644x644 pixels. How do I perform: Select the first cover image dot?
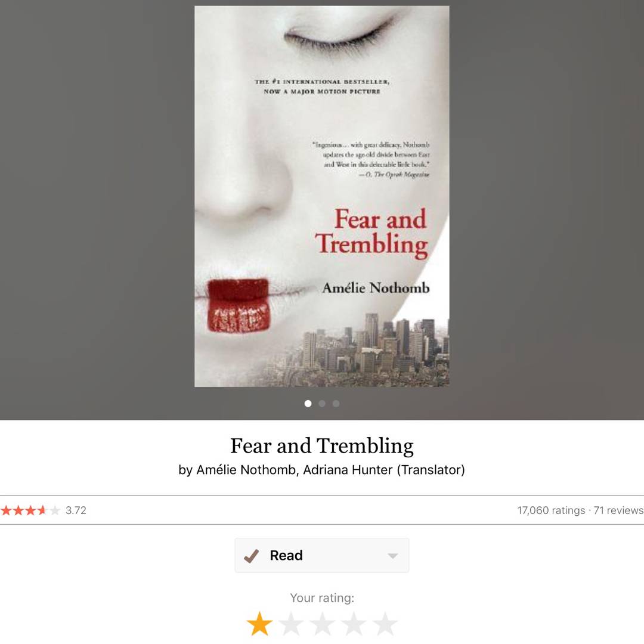point(308,404)
